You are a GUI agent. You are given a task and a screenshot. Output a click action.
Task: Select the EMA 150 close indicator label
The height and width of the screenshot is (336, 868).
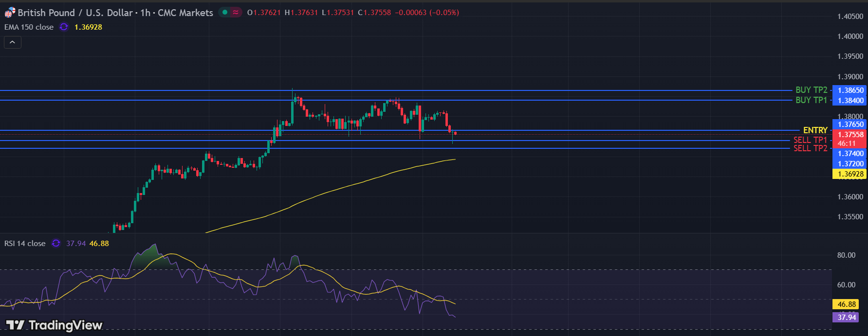(29, 27)
